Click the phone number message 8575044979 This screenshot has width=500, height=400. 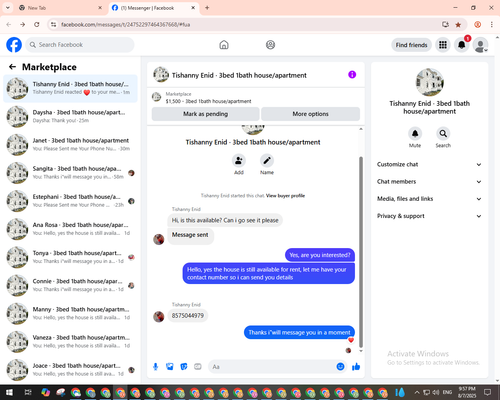click(188, 315)
